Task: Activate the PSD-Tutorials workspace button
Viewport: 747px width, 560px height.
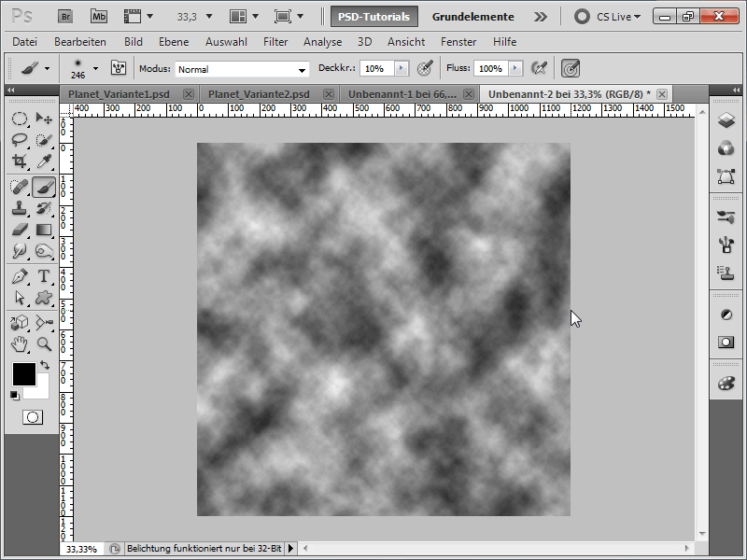Action: point(374,17)
